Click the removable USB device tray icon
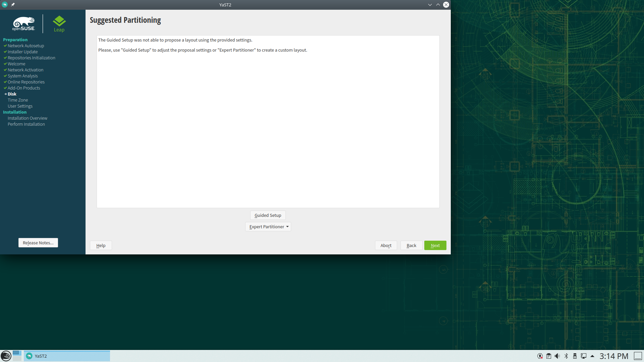 (x=575, y=356)
